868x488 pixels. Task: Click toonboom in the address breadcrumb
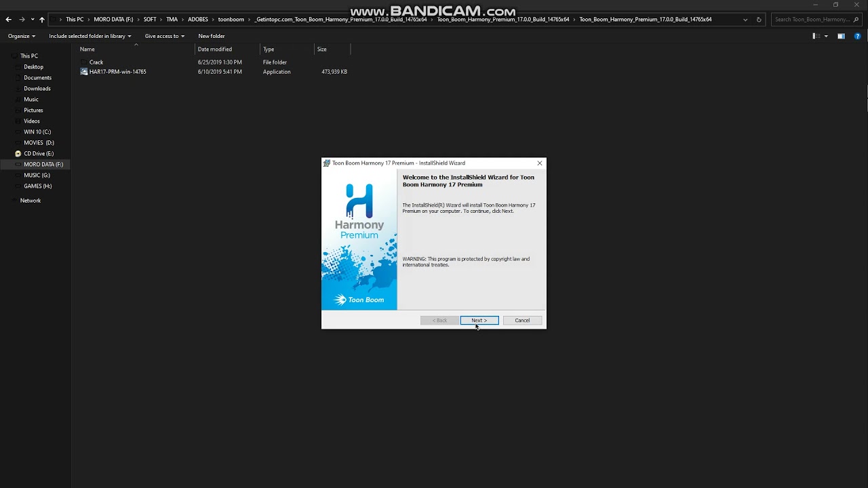[231, 20]
